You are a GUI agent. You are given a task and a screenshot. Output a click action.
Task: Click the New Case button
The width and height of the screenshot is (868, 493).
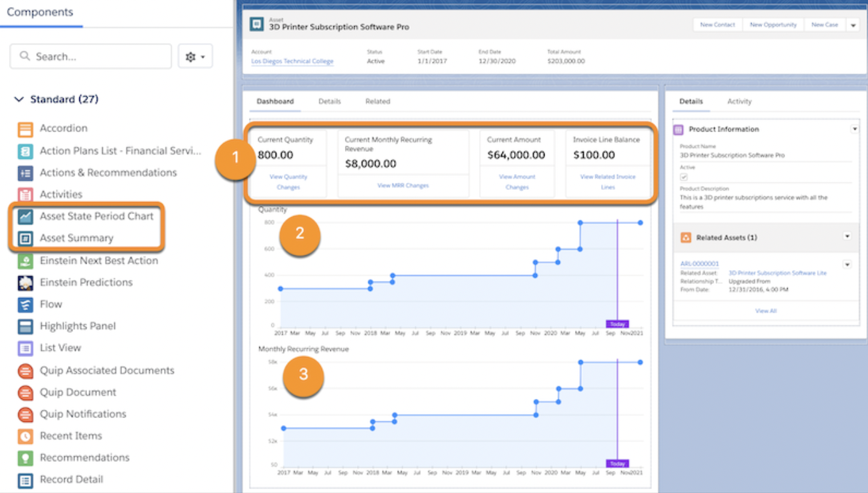[825, 25]
